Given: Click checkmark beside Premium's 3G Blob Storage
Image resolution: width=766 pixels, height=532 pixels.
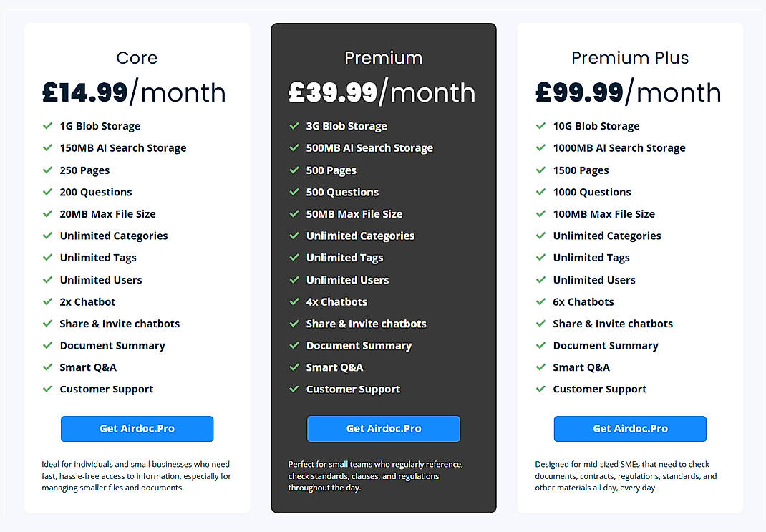Looking at the screenshot, I should [x=294, y=126].
